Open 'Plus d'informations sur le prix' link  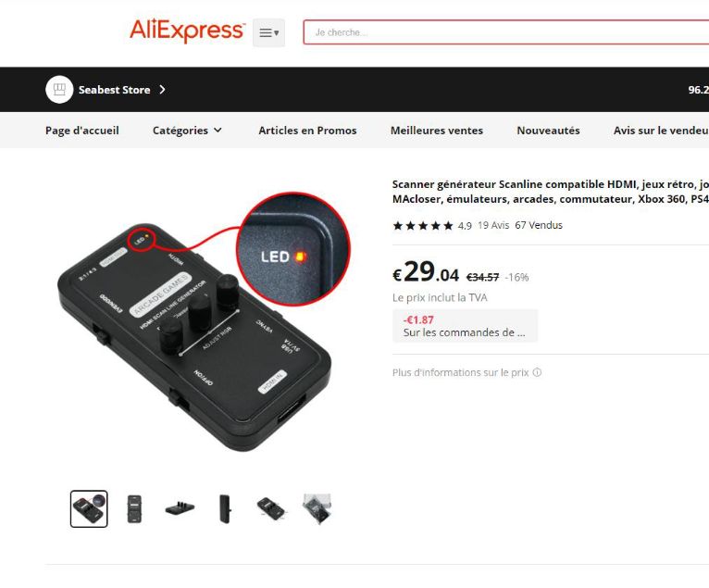pos(460,372)
